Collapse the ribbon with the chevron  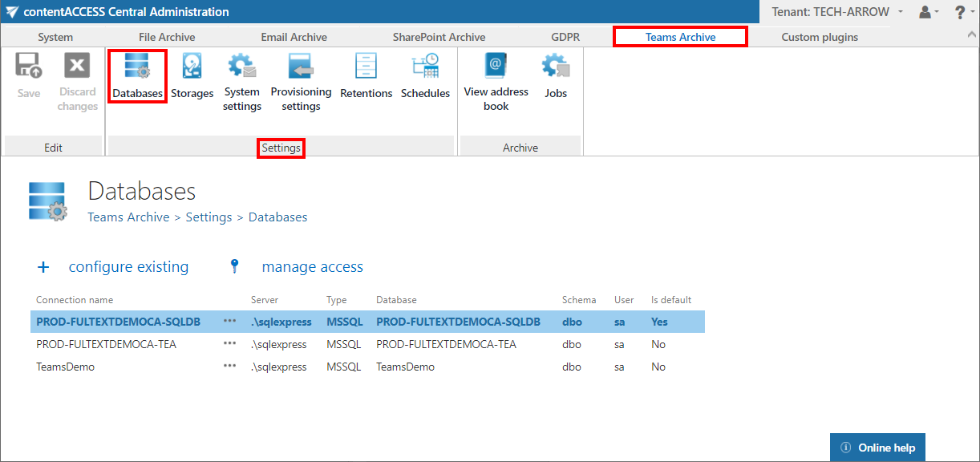973,35
